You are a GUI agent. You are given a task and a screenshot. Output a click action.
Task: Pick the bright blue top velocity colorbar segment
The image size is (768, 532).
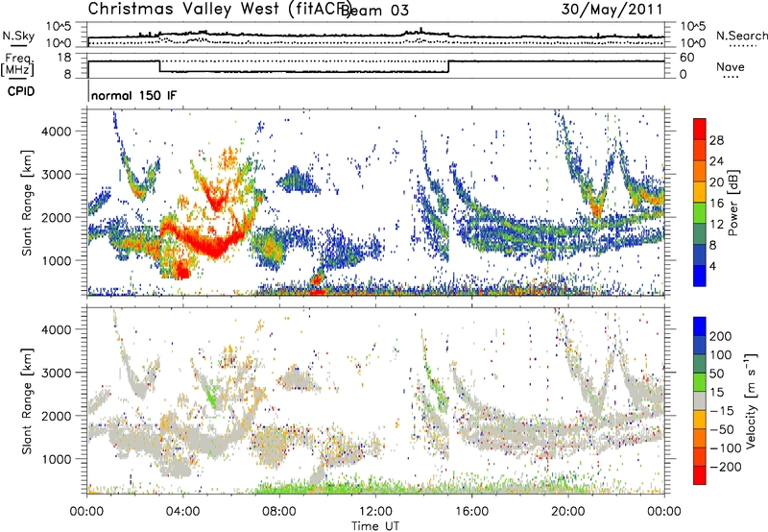pos(700,326)
